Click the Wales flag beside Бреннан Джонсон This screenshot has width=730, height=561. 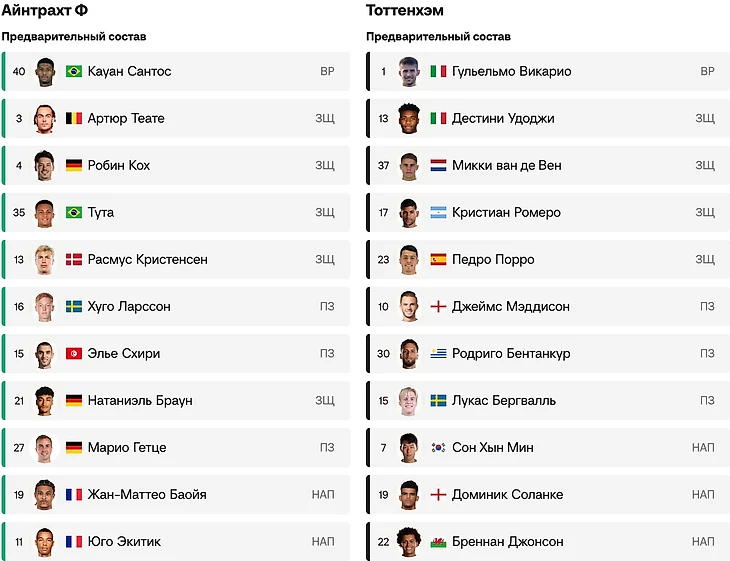[438, 542]
